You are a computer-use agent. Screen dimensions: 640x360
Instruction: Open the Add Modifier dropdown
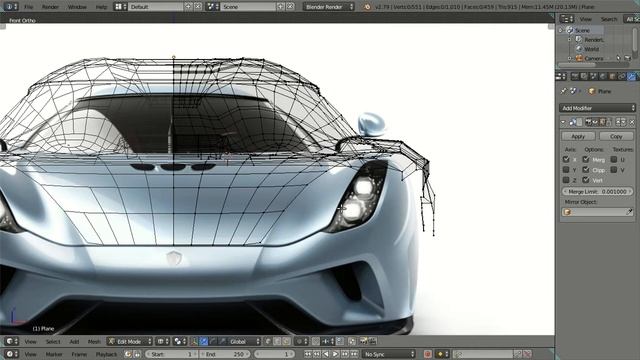[x=598, y=108]
